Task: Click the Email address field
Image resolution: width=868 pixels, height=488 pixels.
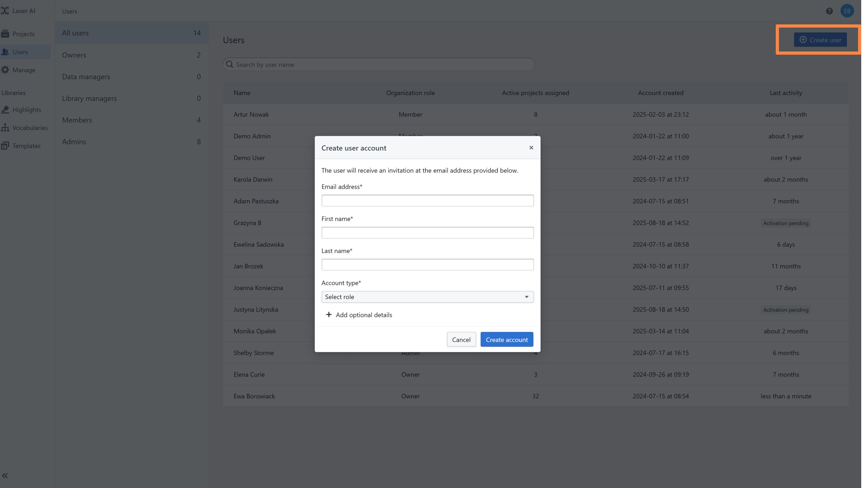Action: pyautogui.click(x=427, y=200)
